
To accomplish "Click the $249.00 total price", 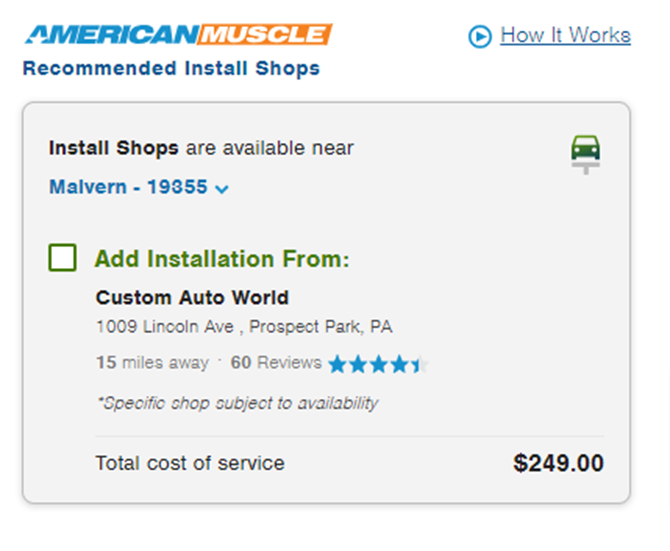I will (558, 463).
